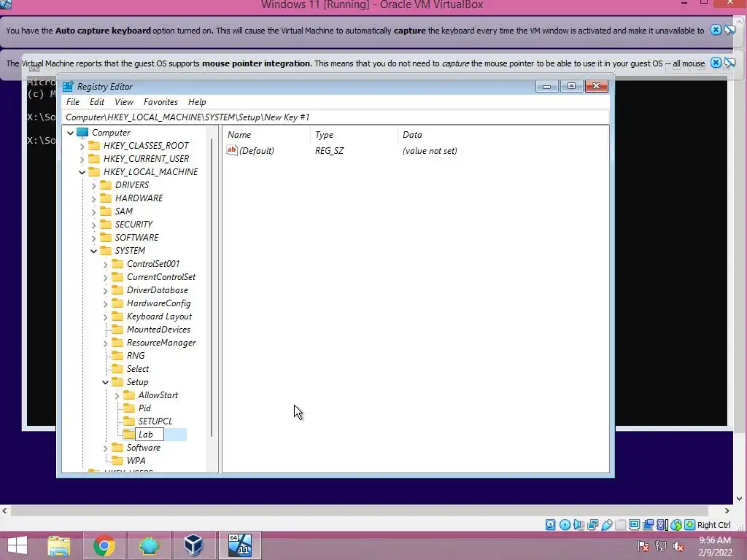
Task: Click the optical disk status icon
Action: click(565, 525)
